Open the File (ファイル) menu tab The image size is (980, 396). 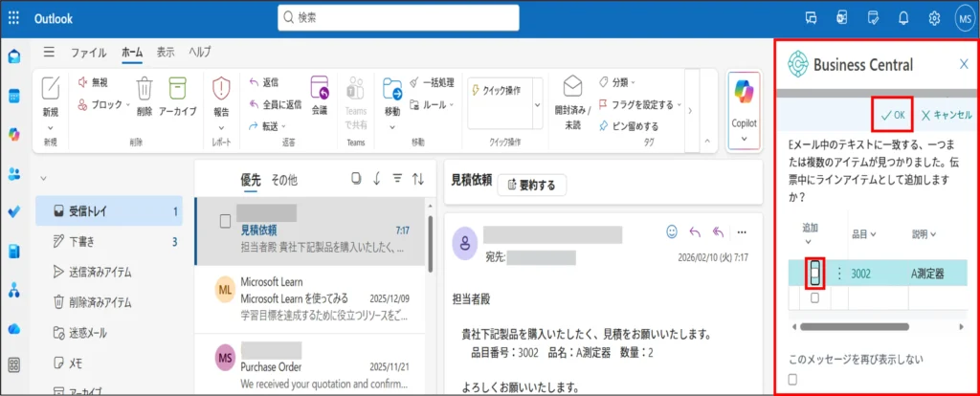[x=89, y=53]
